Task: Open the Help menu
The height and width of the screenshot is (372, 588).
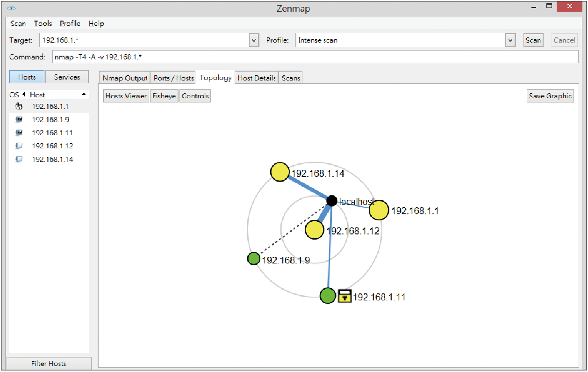Action: 96,23
